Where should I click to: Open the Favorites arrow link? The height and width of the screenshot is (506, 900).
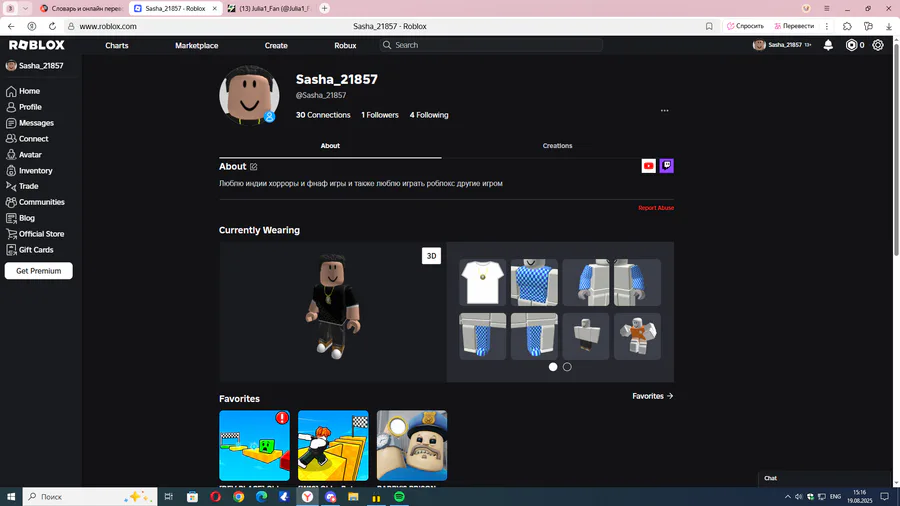pyautogui.click(x=653, y=396)
